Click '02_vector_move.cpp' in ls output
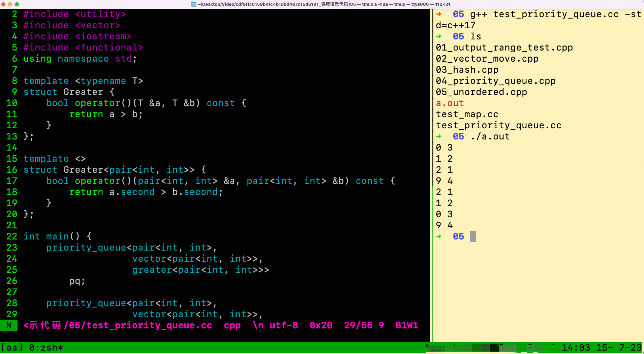This screenshot has height=354, width=644. [487, 59]
